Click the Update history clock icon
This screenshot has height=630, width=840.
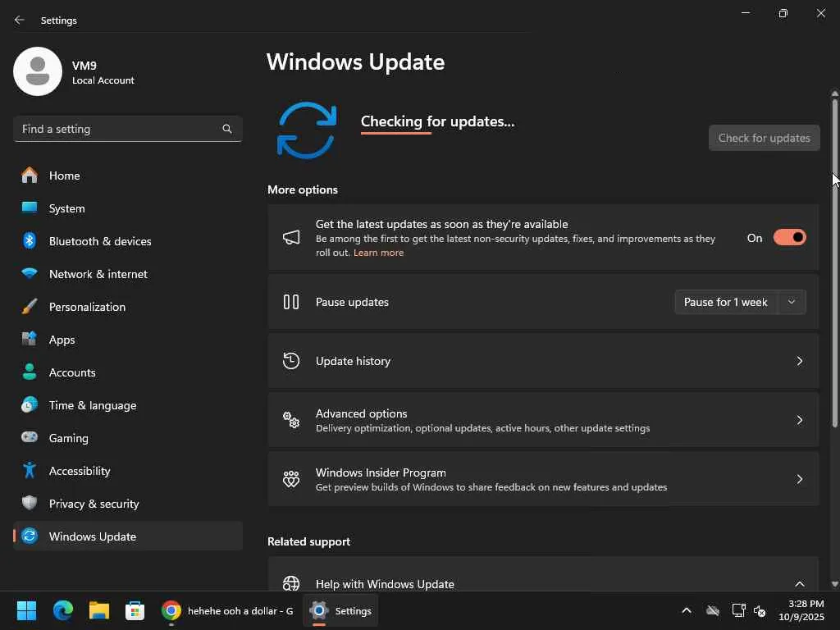tap(291, 361)
